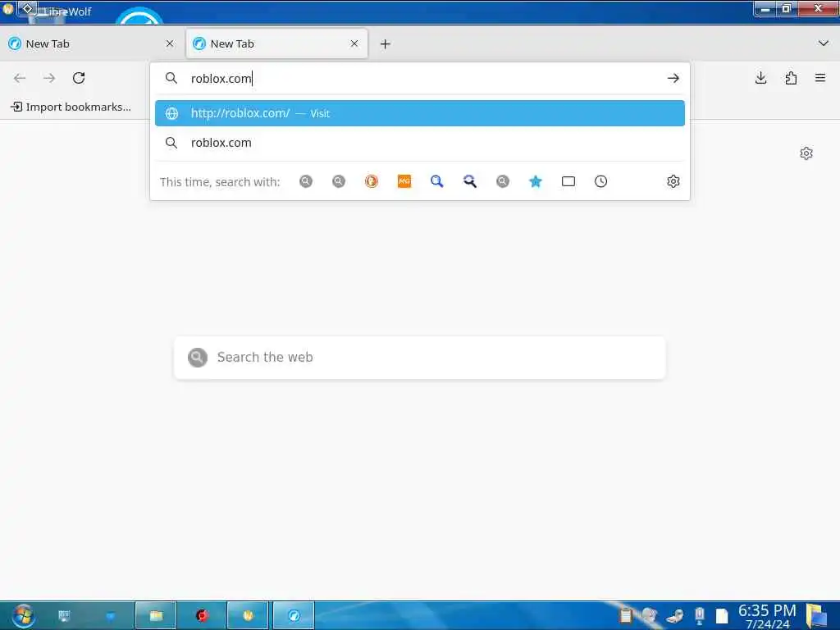Image resolution: width=840 pixels, height=630 pixels.
Task: Switch to LibreWolf taskbar button
Action: (294, 615)
